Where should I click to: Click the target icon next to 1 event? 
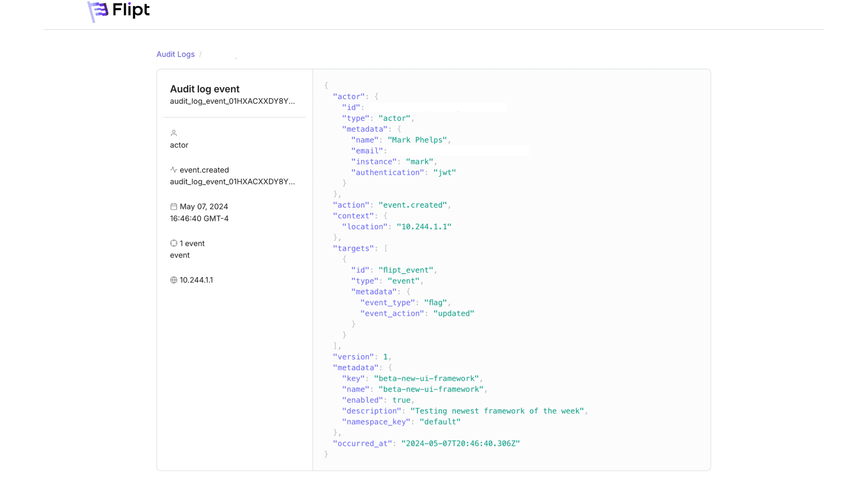pyautogui.click(x=174, y=243)
